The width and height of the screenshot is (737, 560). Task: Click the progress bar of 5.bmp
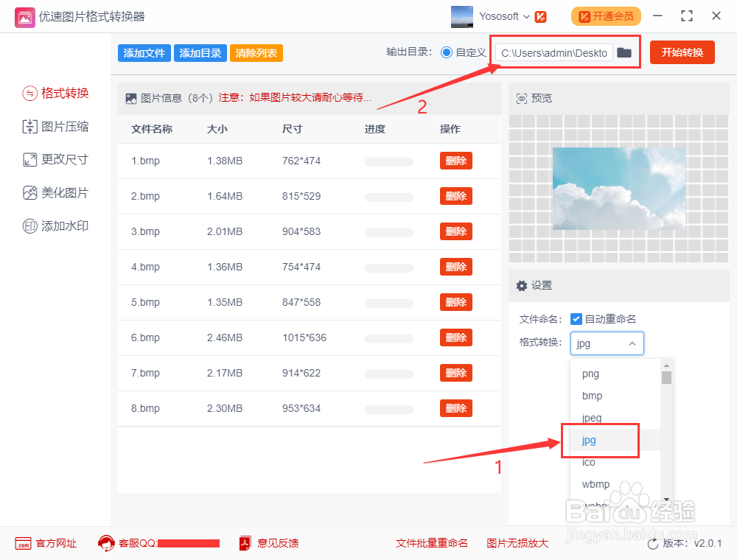click(388, 304)
